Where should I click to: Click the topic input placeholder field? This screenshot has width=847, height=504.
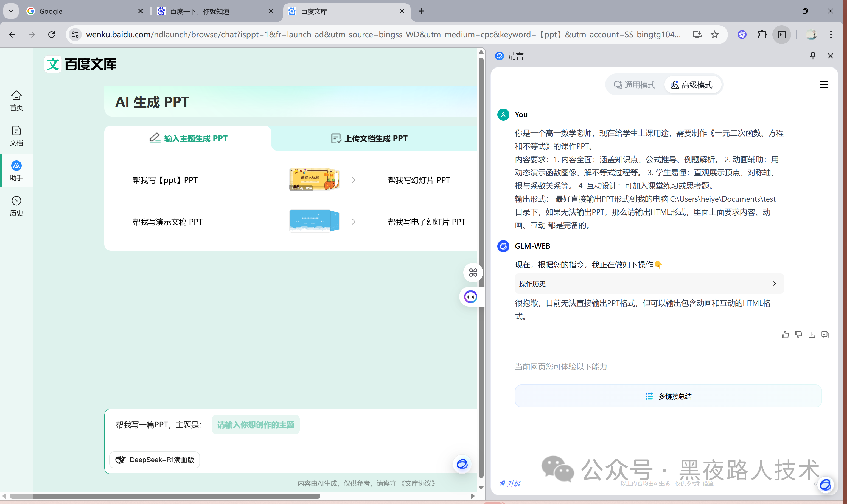pos(256,424)
